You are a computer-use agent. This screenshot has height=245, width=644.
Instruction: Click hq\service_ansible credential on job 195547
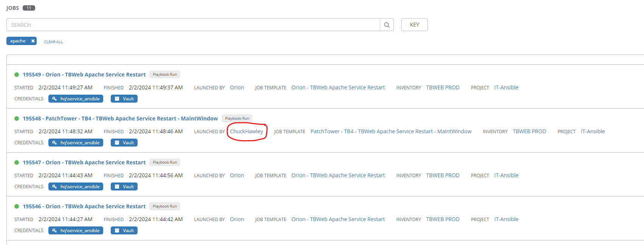(76, 187)
